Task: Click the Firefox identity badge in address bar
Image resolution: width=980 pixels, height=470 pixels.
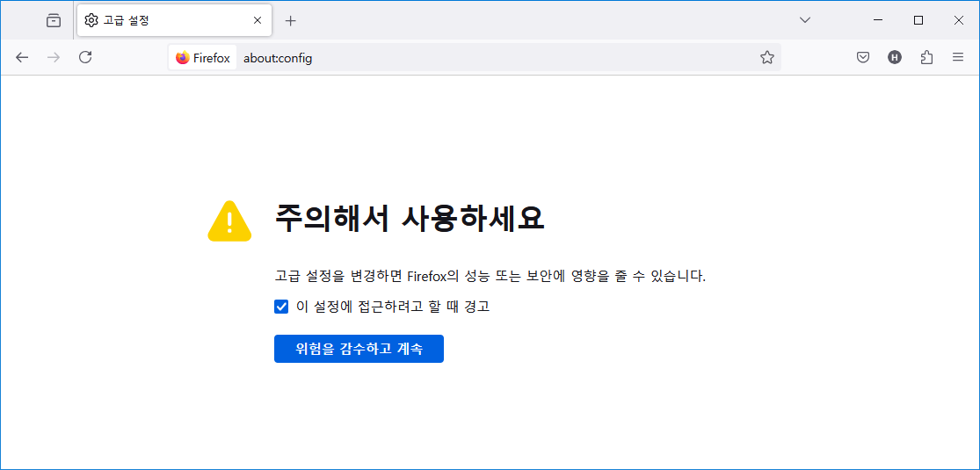Action: tap(202, 58)
